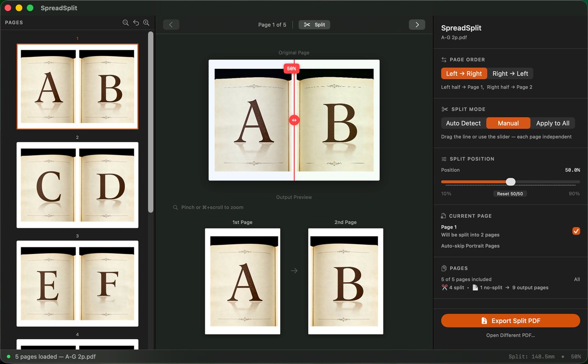Click Export Split PDF button
Image resolution: width=588 pixels, height=364 pixels.
point(510,321)
